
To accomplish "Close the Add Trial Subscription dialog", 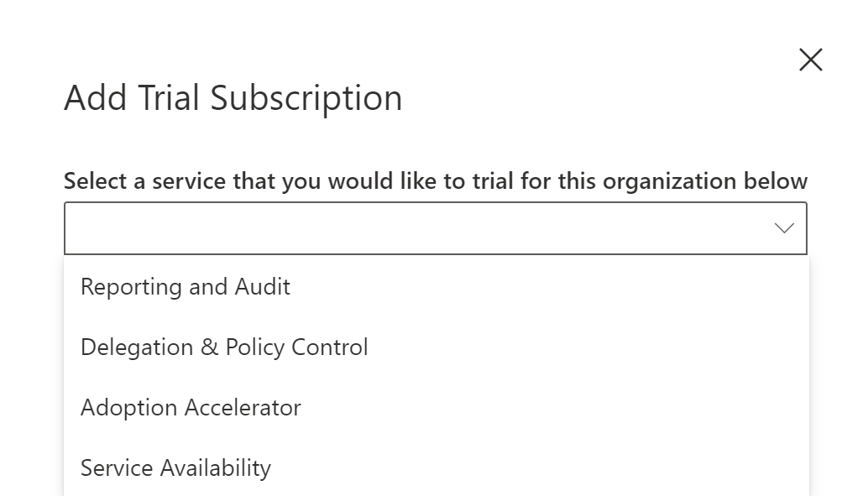I will point(810,60).
